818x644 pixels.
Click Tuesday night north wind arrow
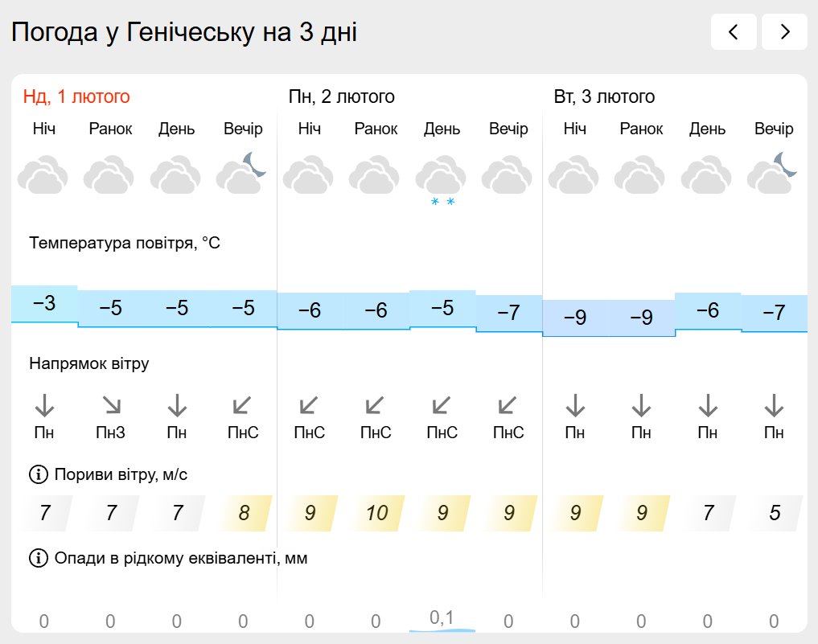click(x=575, y=404)
